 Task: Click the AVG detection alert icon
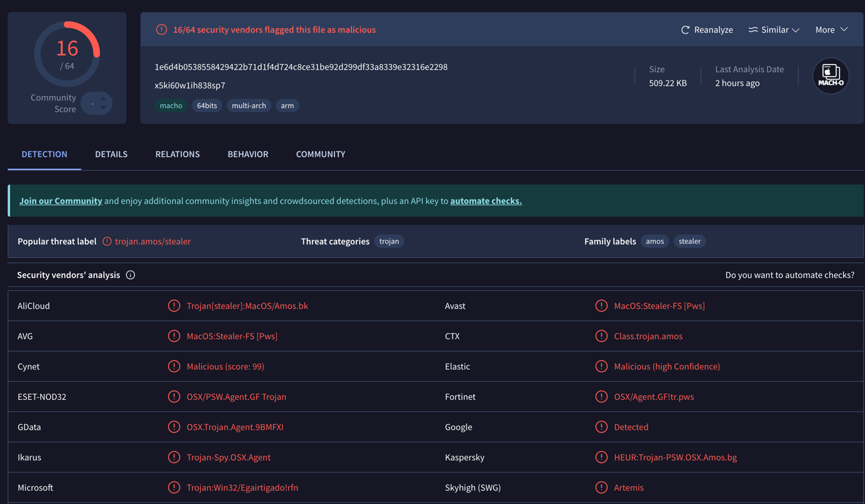[174, 336]
